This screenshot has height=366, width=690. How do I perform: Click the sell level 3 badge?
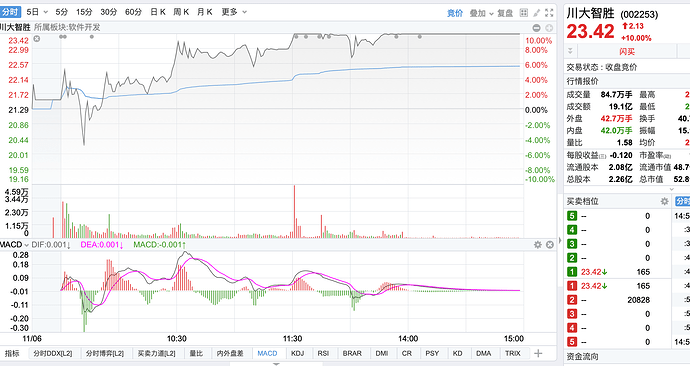(572, 244)
